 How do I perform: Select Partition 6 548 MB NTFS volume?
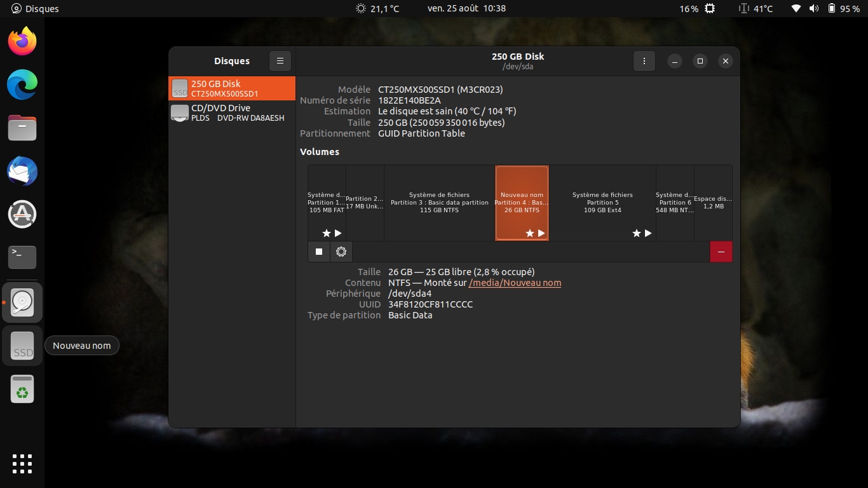(x=675, y=203)
